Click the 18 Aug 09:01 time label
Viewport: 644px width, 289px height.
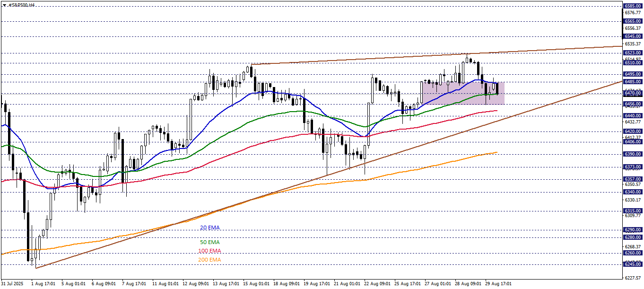[286, 284]
